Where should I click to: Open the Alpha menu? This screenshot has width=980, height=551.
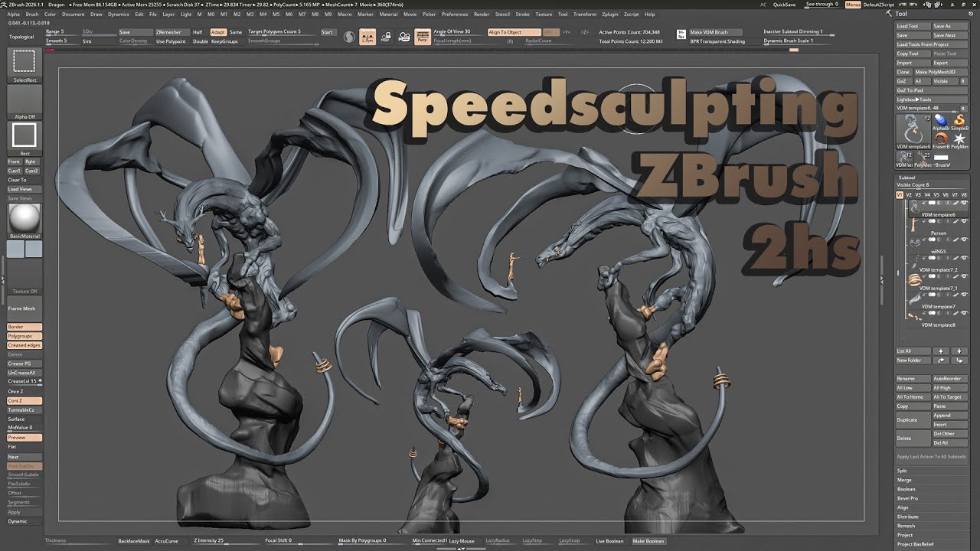(14, 14)
